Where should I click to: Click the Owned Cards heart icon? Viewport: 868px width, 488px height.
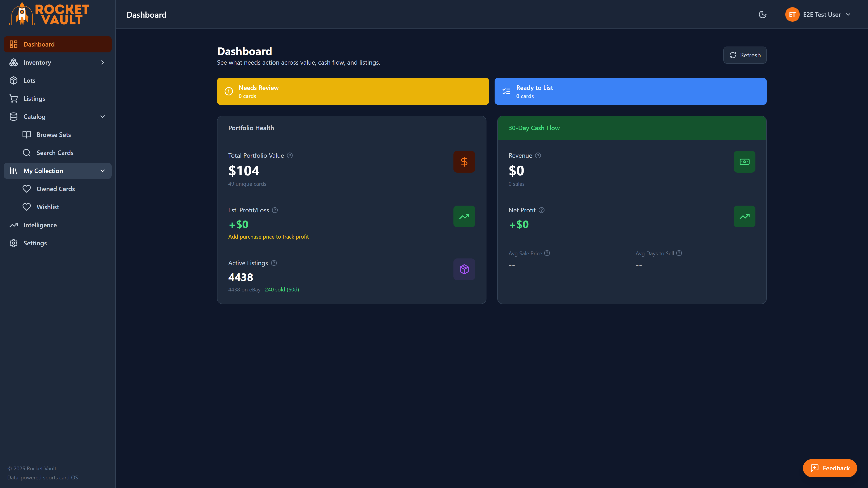click(x=27, y=189)
